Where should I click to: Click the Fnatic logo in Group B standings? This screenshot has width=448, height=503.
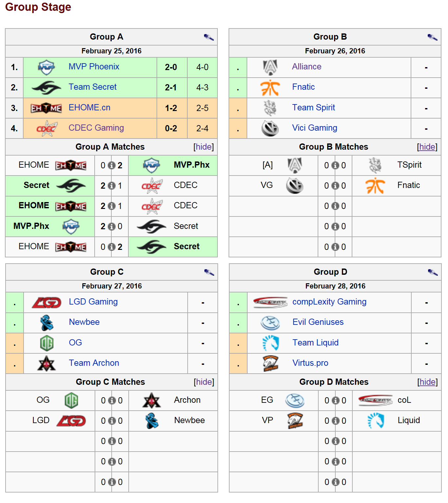pos(270,87)
